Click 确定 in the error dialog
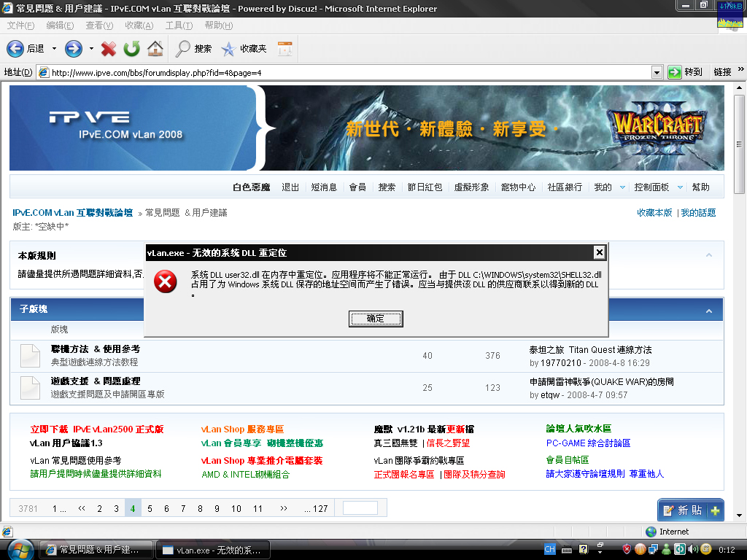Viewport: 747px width, 560px height. pyautogui.click(x=376, y=319)
